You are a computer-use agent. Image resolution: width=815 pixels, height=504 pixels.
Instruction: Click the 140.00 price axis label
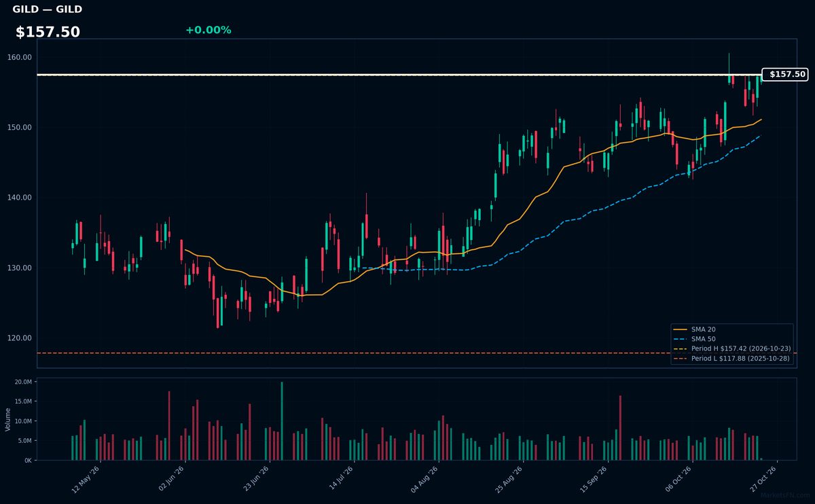coord(21,198)
